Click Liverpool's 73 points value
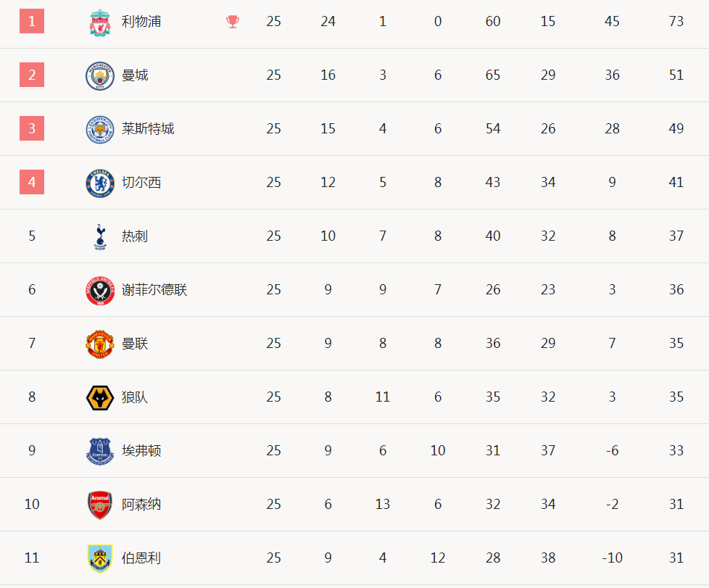Viewport: 709px width, 588px height. click(676, 21)
